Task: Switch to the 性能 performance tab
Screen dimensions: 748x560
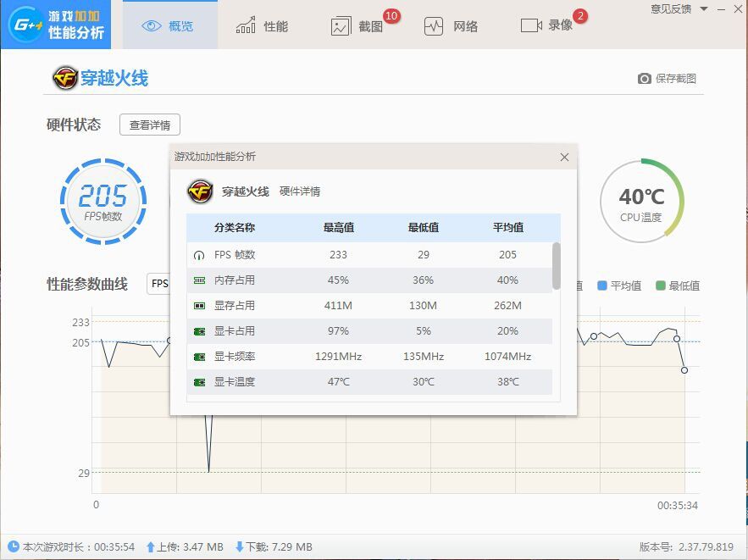Action: [x=262, y=25]
